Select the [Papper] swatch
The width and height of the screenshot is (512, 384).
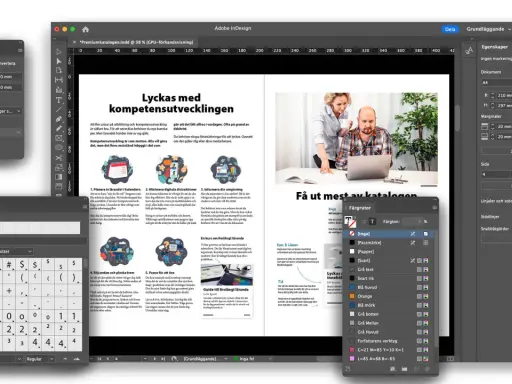389,251
